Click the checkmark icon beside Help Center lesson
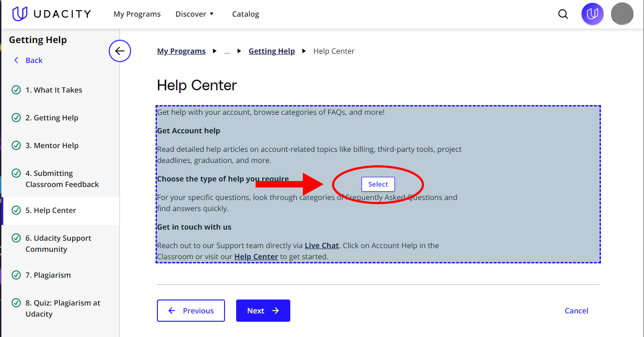Screen dimensions: 644x337 point(16,210)
